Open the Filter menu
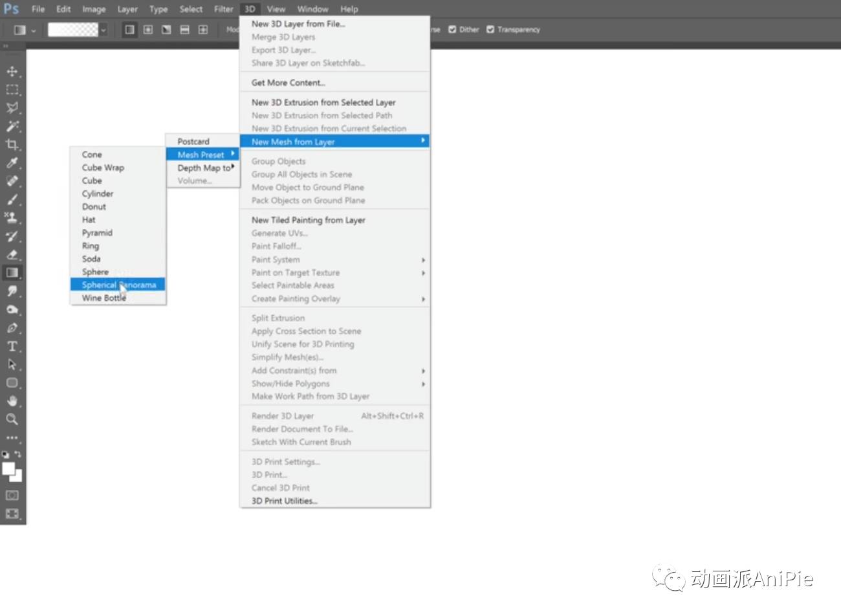 [x=223, y=9]
